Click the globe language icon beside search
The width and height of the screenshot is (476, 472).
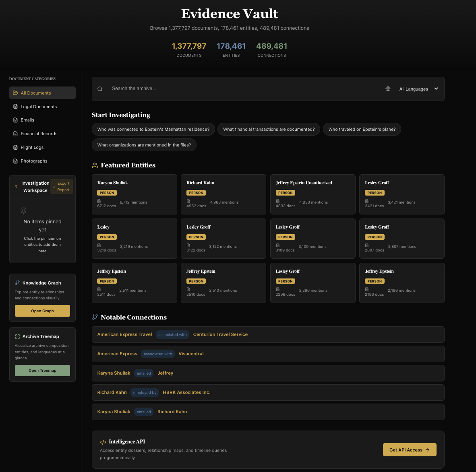coord(388,89)
